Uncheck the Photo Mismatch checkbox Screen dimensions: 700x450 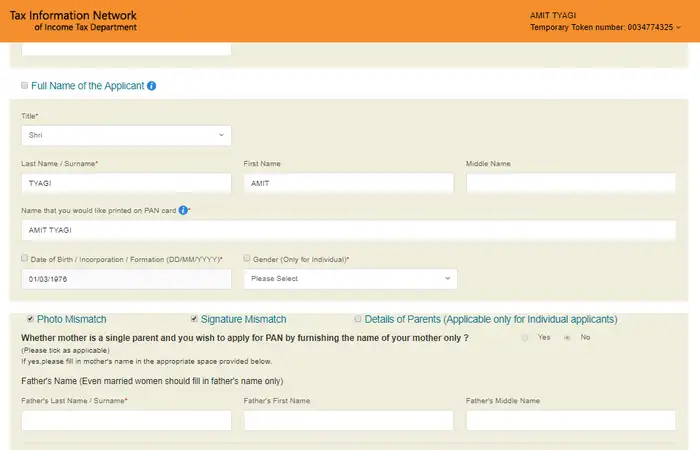[x=30, y=319]
